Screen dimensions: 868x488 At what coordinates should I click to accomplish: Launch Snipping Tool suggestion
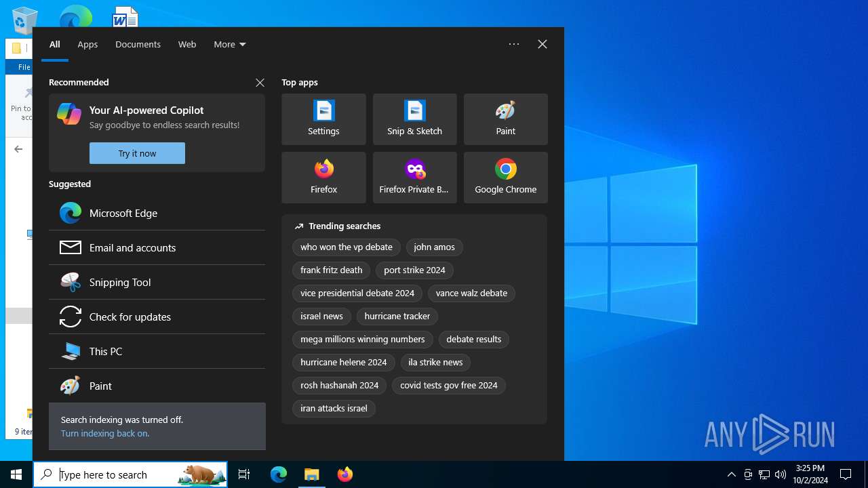coord(157,282)
